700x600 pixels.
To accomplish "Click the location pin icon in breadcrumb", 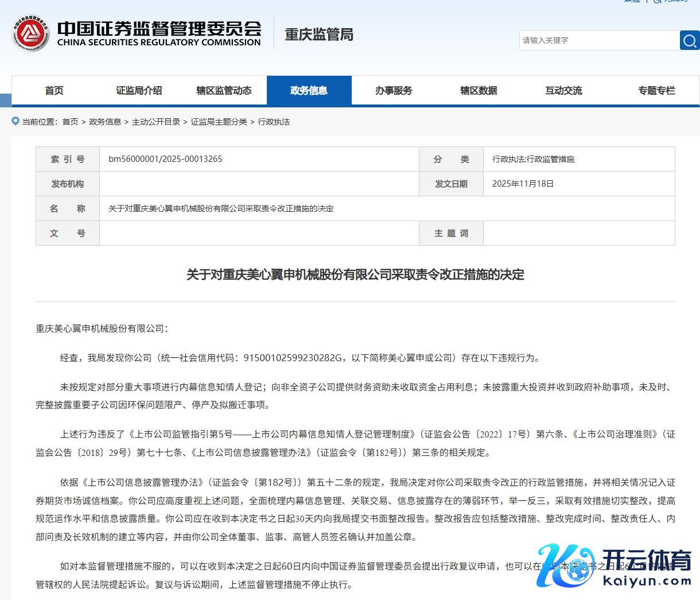I will (15, 121).
